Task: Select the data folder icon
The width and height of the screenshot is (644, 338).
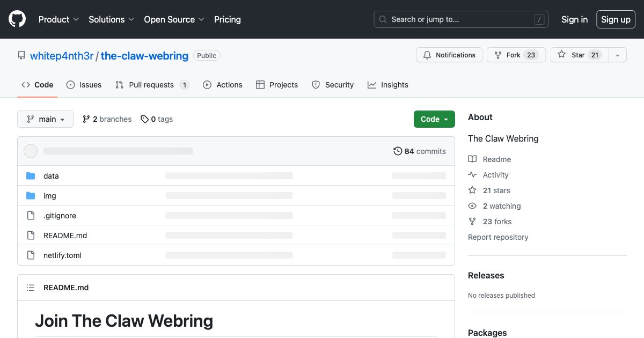Action: pyautogui.click(x=31, y=175)
